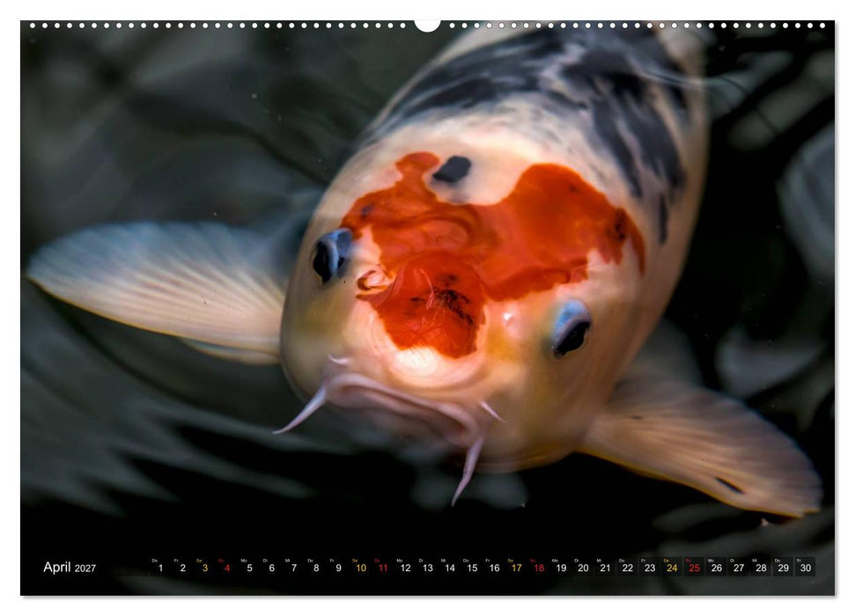Select day 26 in the calendar strip

click(717, 567)
